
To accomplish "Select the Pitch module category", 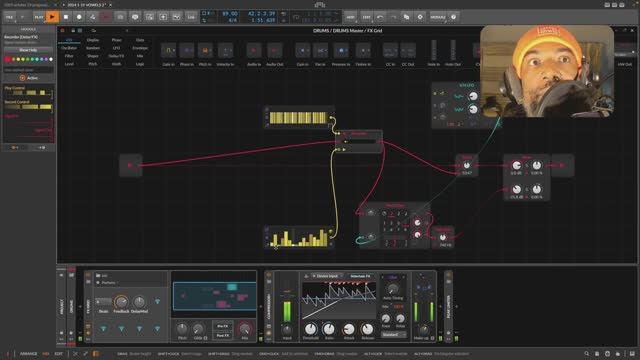I will (93, 64).
